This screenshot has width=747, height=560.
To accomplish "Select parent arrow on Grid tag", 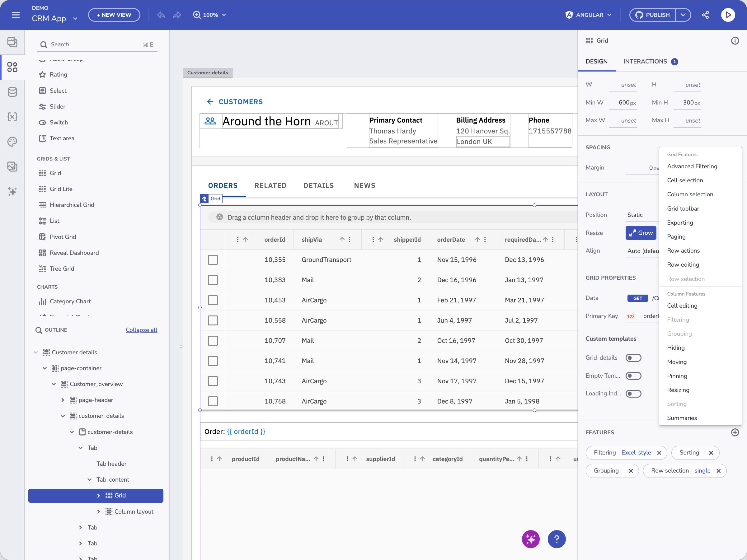I will (204, 198).
